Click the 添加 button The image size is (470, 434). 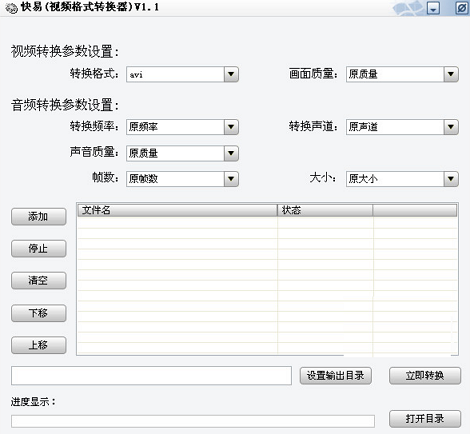[x=39, y=217]
